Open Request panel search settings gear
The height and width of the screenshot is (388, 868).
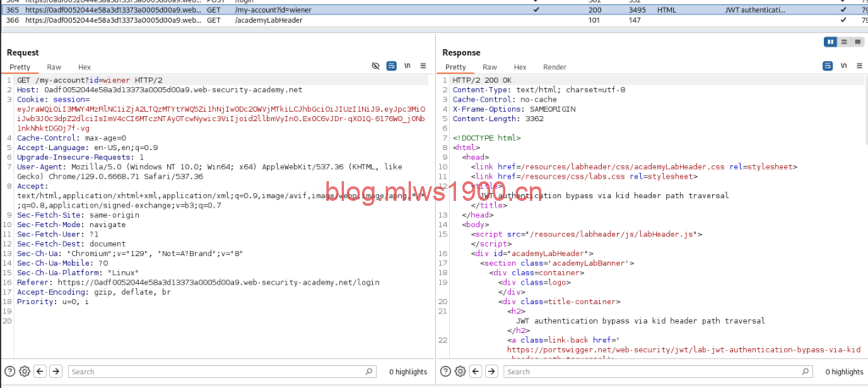tap(24, 371)
